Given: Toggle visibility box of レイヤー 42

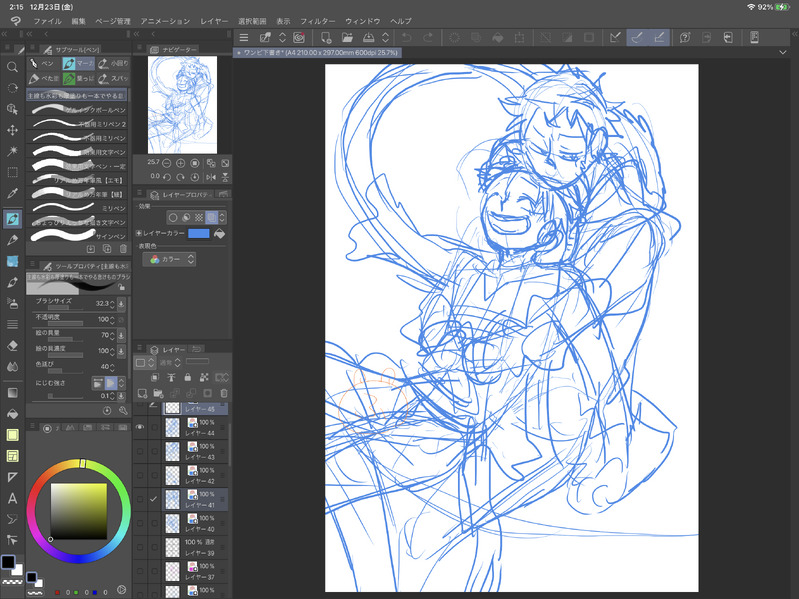Looking at the screenshot, I should pos(140,475).
